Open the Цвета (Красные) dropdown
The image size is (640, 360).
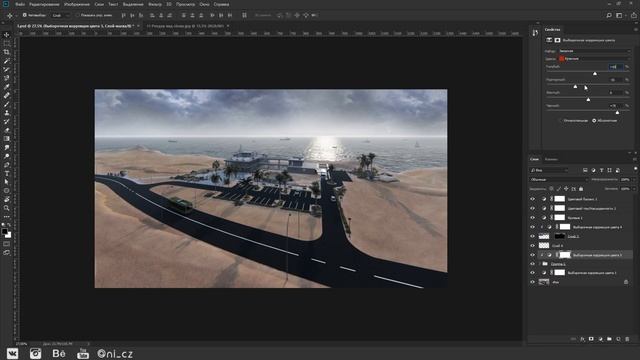(594, 59)
